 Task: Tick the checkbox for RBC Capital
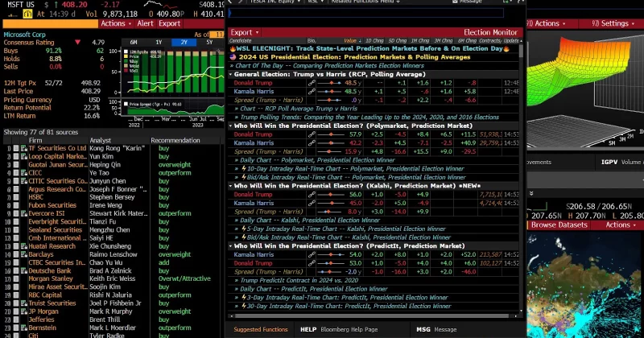point(16,295)
